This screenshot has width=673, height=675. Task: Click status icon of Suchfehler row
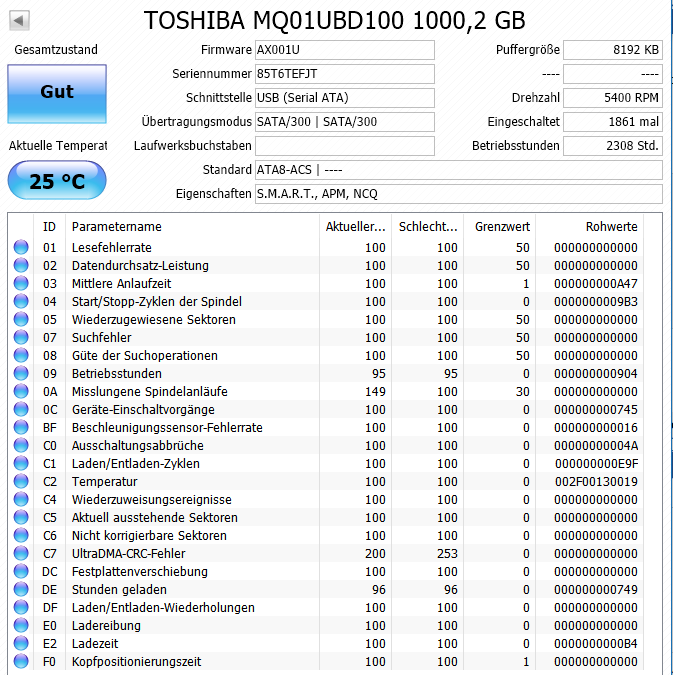21,338
